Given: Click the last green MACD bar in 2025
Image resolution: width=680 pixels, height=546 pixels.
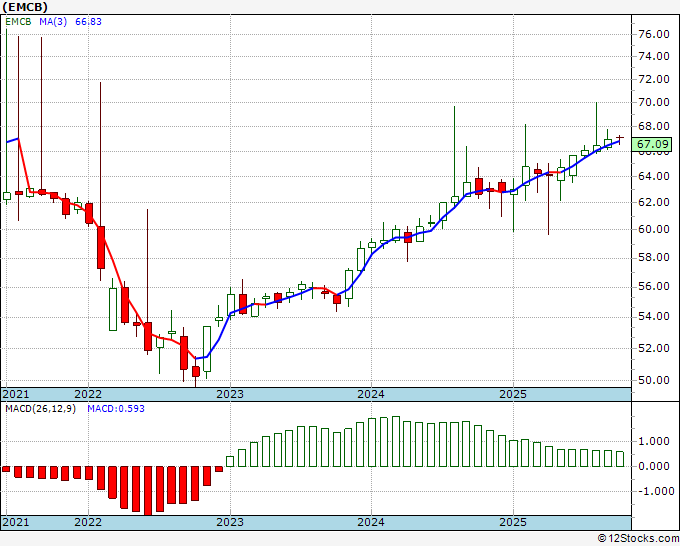Looking at the screenshot, I should 620,459.
